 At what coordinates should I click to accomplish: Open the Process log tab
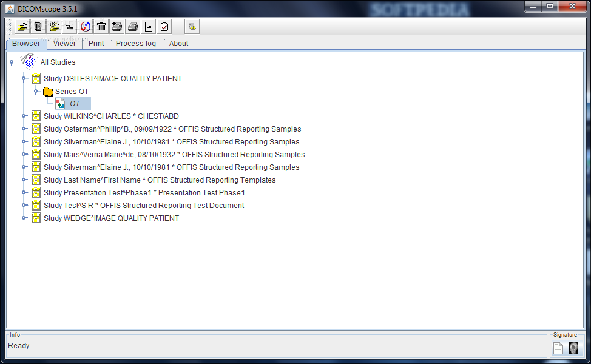(x=136, y=44)
